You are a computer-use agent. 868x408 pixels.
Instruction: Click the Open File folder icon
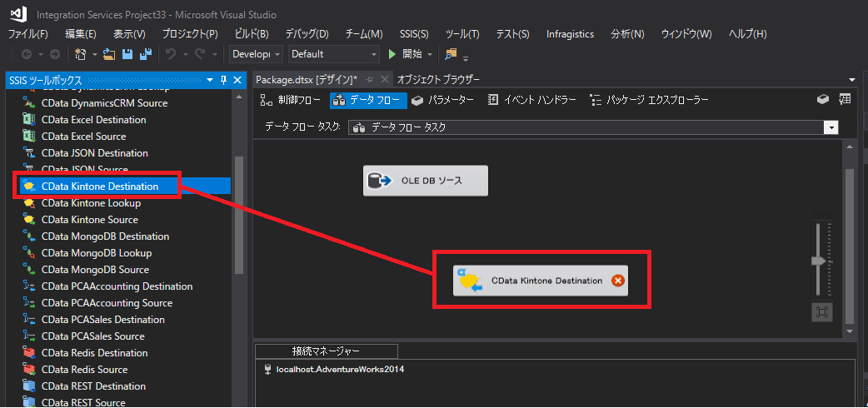coord(109,54)
